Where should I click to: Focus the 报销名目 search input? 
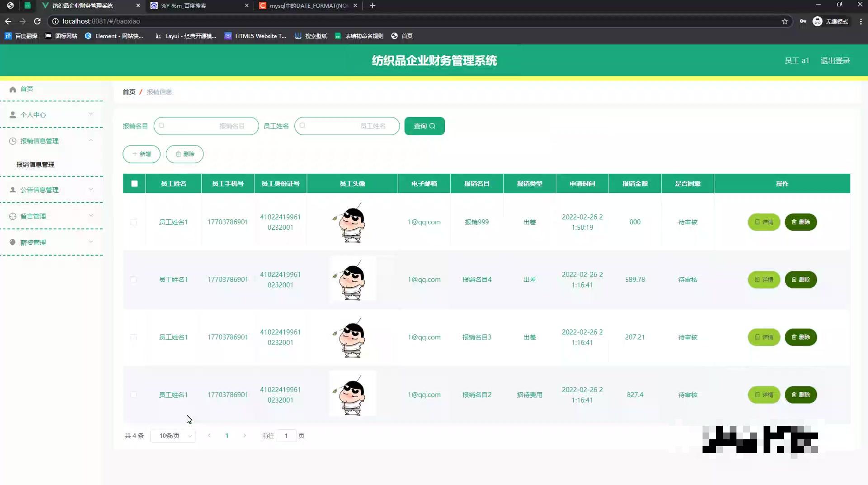(x=206, y=126)
